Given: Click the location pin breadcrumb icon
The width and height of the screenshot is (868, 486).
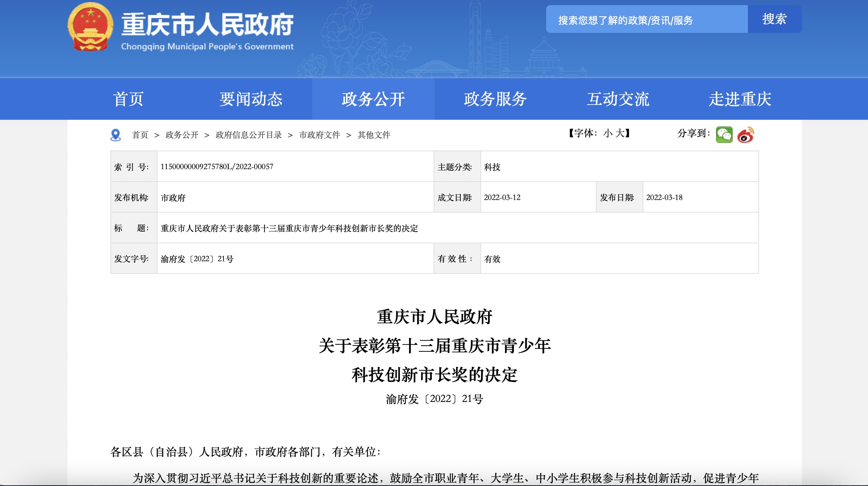Looking at the screenshot, I should click(116, 135).
